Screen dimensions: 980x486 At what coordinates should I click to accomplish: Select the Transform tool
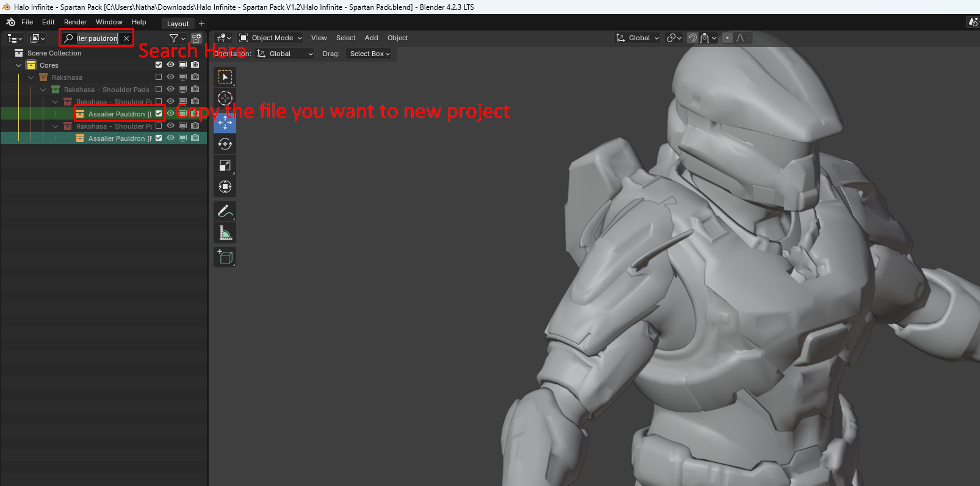pyautogui.click(x=225, y=187)
